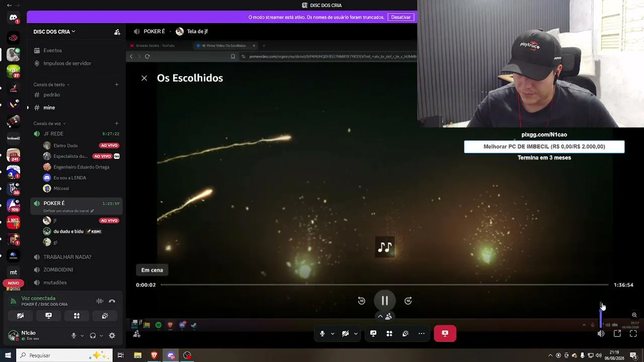Create a new text channel with plus icon
The width and height of the screenshot is (644, 362).
pyautogui.click(x=117, y=84)
